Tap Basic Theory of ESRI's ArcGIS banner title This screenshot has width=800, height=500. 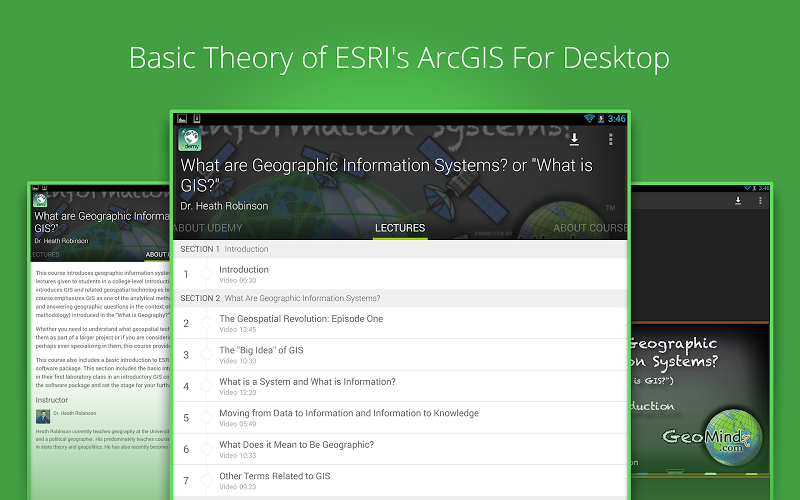[x=399, y=58]
